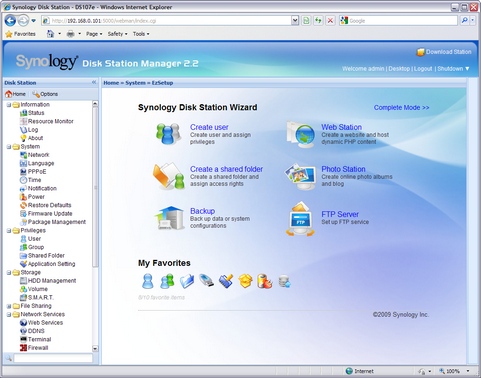Image resolution: width=481 pixels, height=378 pixels.
Task: Select S.M.A.R.T. in the tree
Action: 41,298
